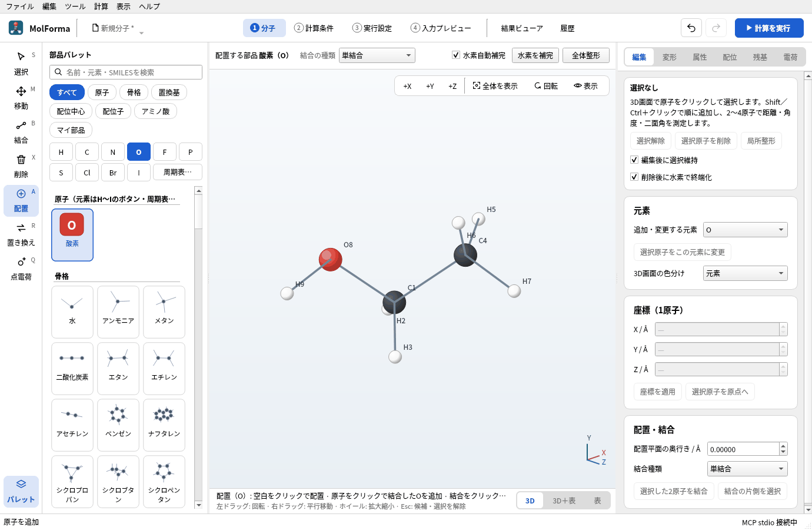Viewport: 812px width, 530px height.
Task: Pick the エチレン skeleton
Action: click(164, 369)
